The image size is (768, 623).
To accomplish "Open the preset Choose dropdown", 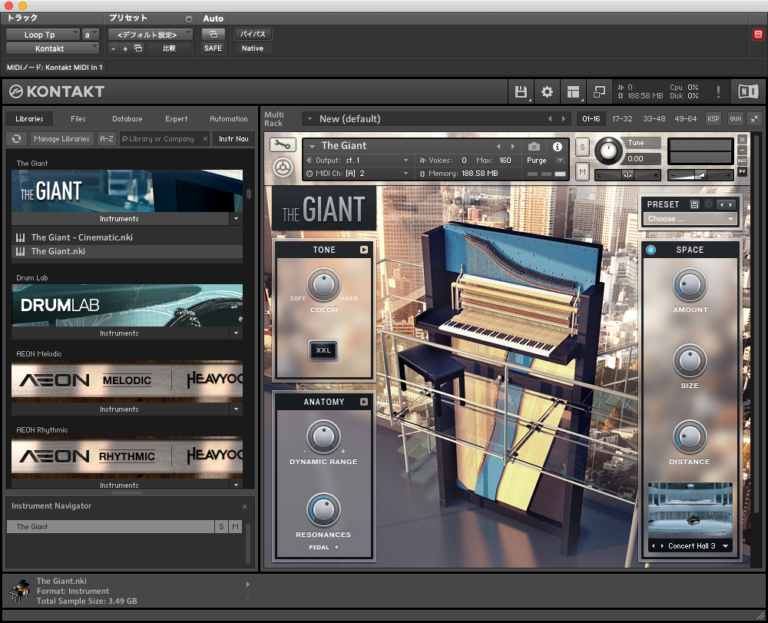I will [x=690, y=219].
